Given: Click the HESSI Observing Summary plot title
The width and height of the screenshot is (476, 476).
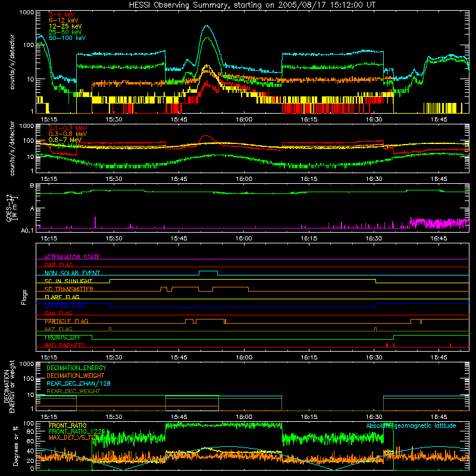Looking at the screenshot, I should click(252, 5).
